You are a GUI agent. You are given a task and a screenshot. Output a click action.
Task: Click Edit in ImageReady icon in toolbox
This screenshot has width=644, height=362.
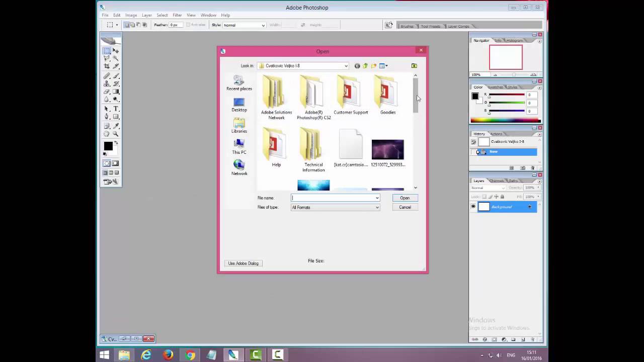[x=111, y=182]
